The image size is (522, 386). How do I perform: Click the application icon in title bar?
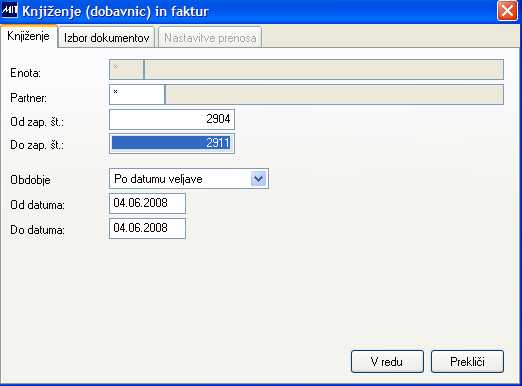click(x=9, y=10)
